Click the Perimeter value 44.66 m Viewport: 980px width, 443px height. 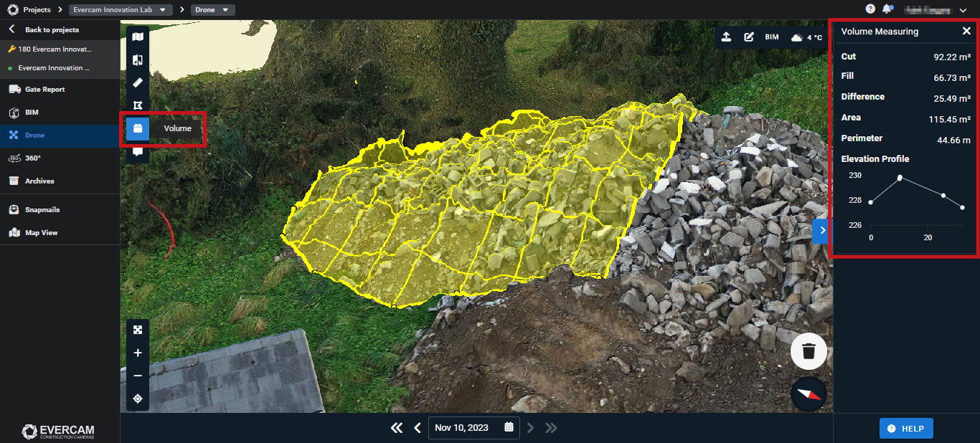[954, 140]
